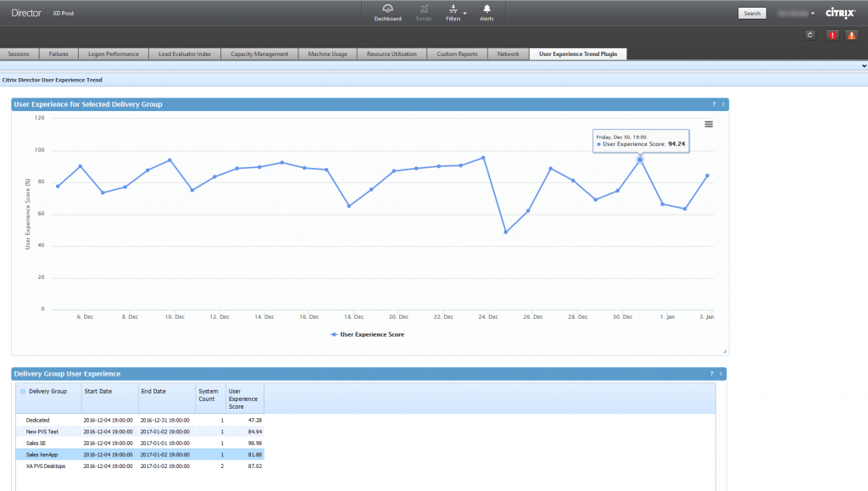This screenshot has height=491, width=868.
Task: Sort by the System Count column header
Action: (x=210, y=399)
